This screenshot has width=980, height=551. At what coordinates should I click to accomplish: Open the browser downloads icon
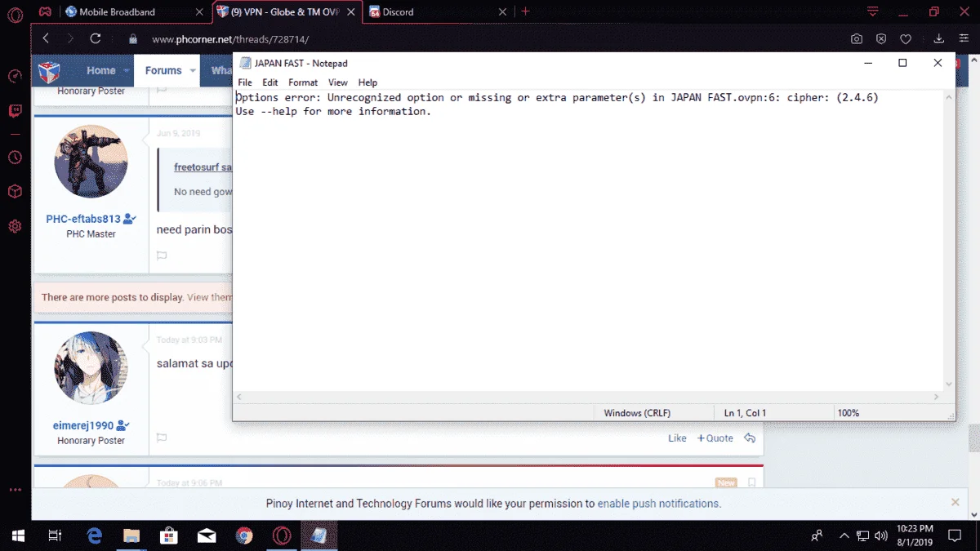[x=939, y=38]
